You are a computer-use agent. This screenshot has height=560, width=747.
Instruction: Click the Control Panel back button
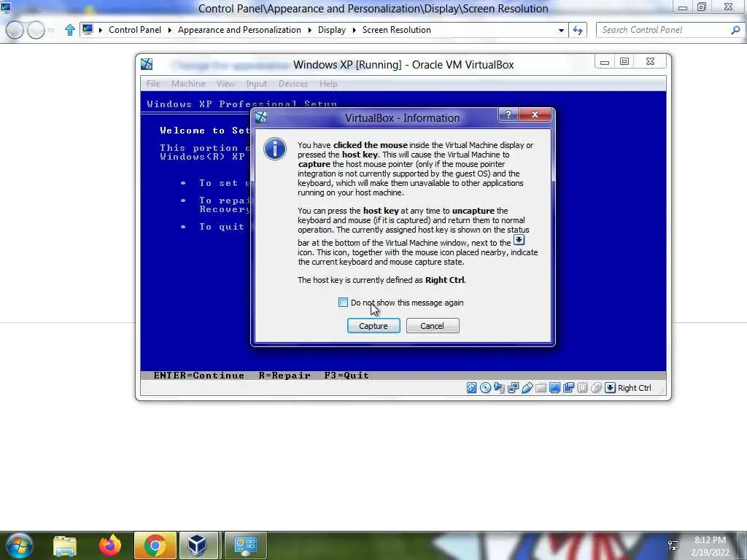pos(15,30)
